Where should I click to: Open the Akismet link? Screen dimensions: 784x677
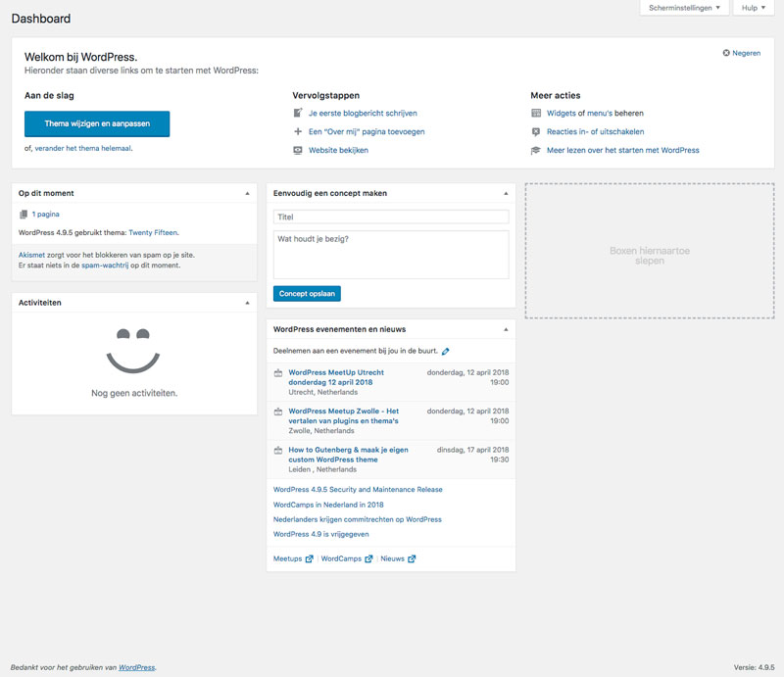click(31, 255)
